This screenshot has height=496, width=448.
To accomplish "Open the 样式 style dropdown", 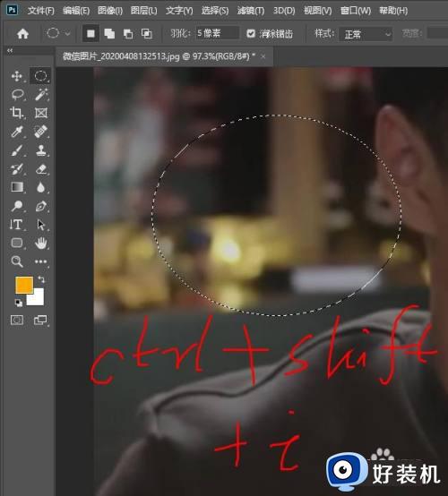I will [x=366, y=34].
